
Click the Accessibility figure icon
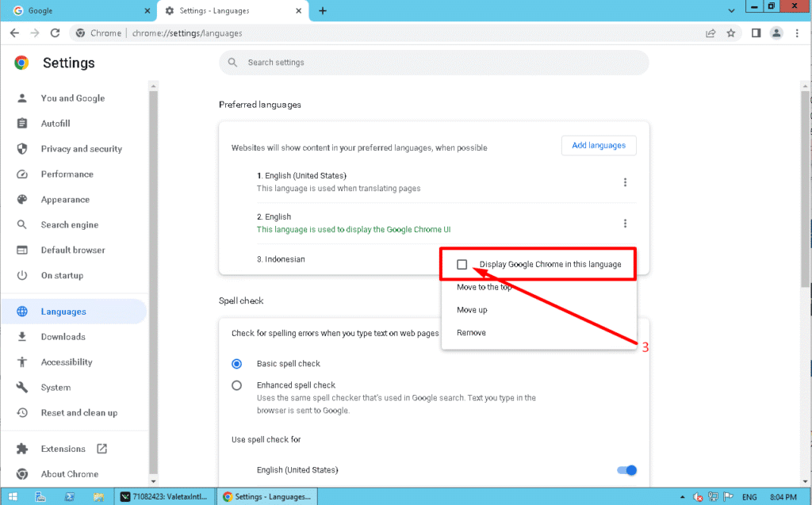coord(21,362)
